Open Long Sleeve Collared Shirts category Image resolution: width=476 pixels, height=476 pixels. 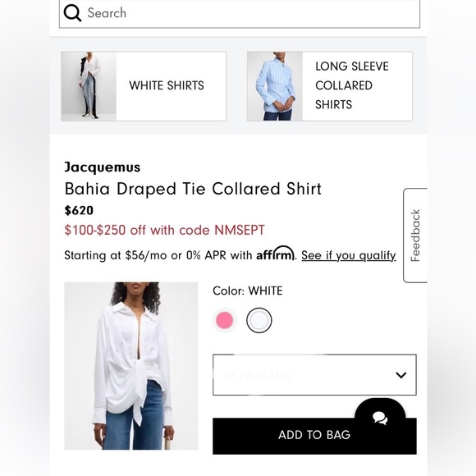(330, 86)
